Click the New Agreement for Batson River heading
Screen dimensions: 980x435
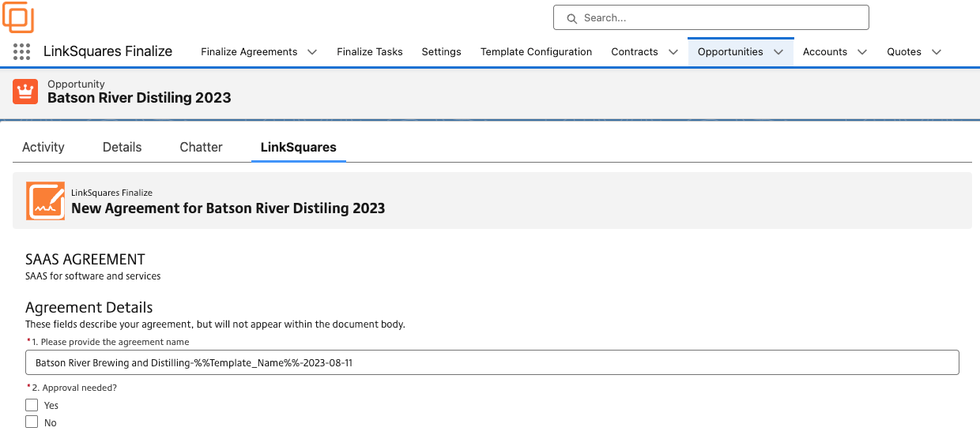(228, 208)
